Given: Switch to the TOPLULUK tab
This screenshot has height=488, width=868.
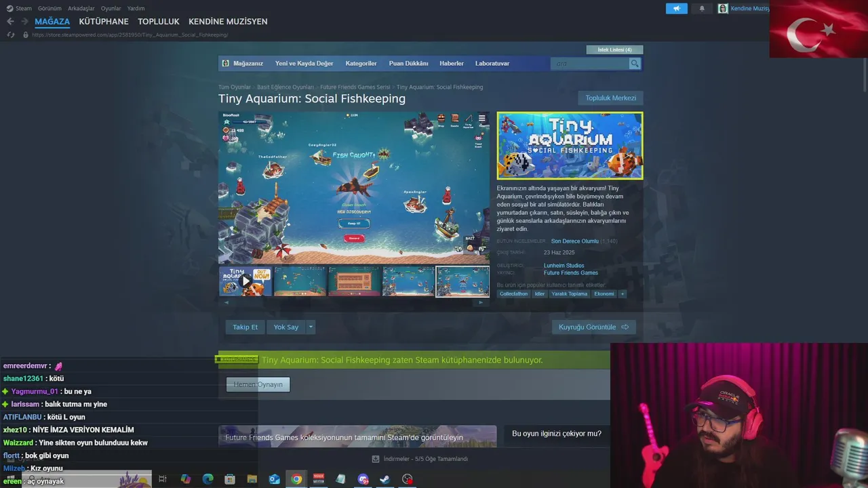Looking at the screenshot, I should tap(159, 22).
